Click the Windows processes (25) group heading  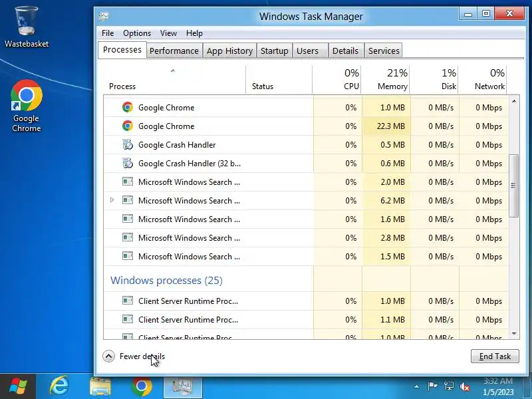[x=166, y=280]
